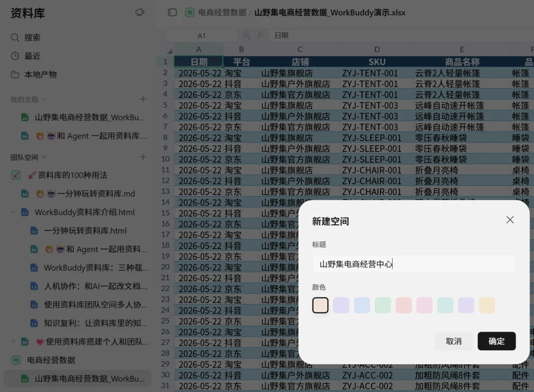Click the fx function icon
This screenshot has height=392, width=534.
click(261, 36)
